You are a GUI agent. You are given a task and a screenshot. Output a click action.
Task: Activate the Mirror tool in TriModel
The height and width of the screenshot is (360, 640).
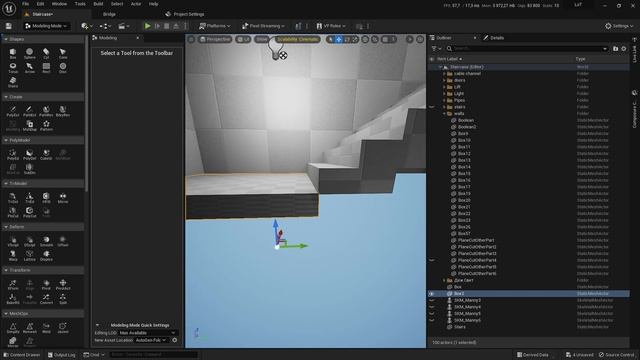62,198
